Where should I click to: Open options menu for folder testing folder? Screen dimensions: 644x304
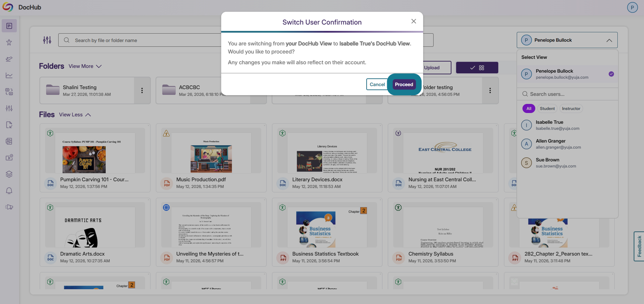click(490, 90)
